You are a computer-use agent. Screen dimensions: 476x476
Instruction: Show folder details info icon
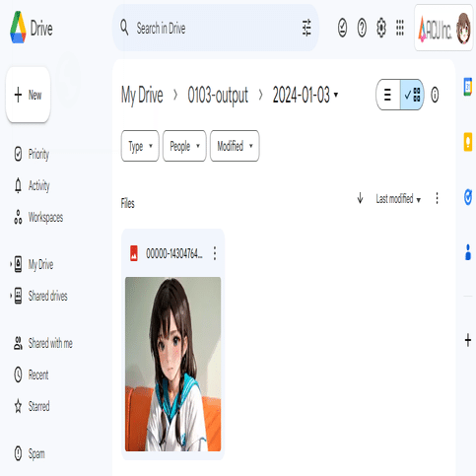coord(435,95)
